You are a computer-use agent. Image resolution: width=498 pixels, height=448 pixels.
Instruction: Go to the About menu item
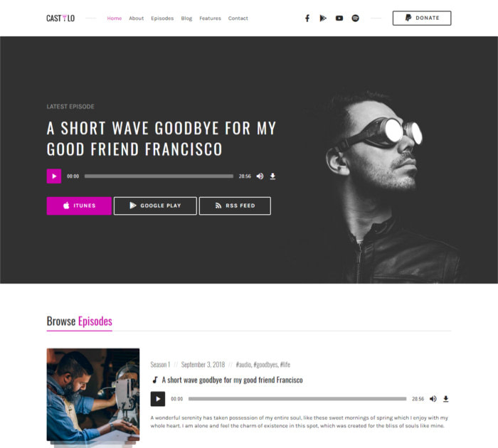[137, 18]
